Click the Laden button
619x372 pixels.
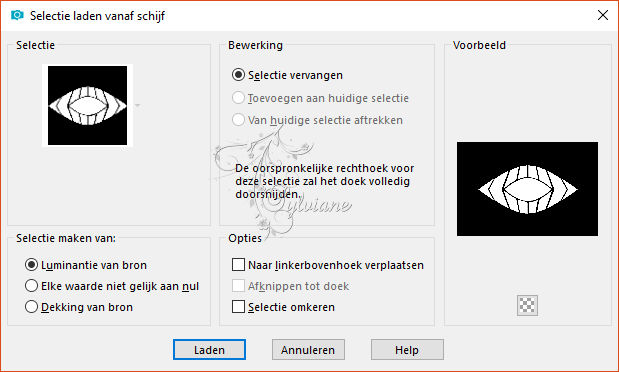coord(209,350)
